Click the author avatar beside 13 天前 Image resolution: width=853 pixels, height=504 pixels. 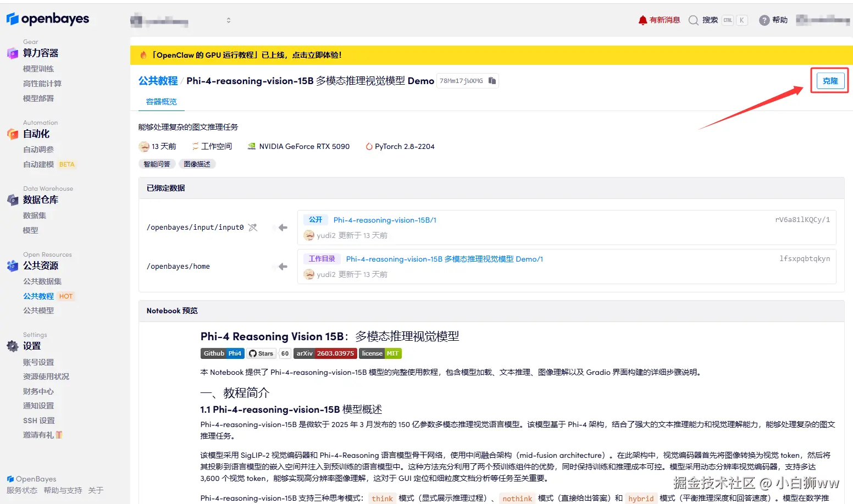(x=144, y=147)
